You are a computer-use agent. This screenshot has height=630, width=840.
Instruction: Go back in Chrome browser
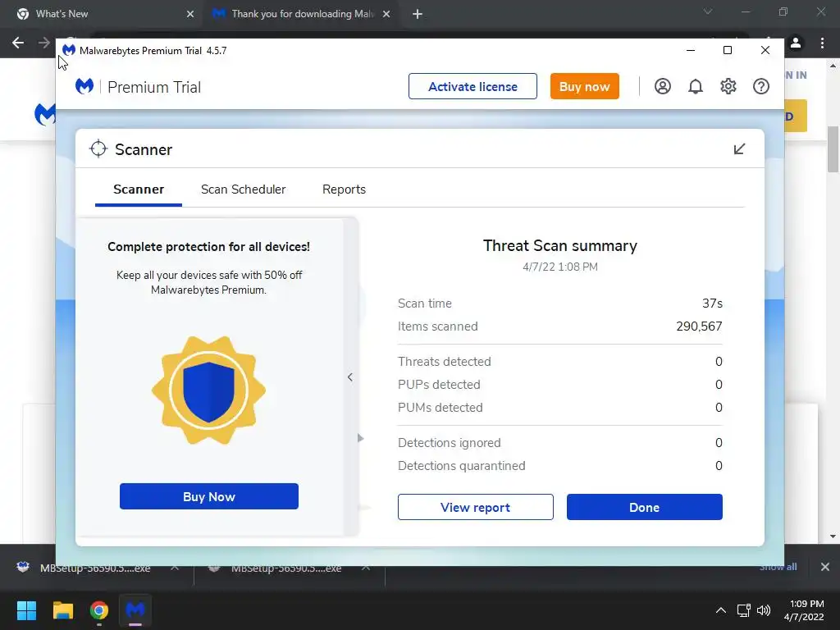tap(18, 43)
